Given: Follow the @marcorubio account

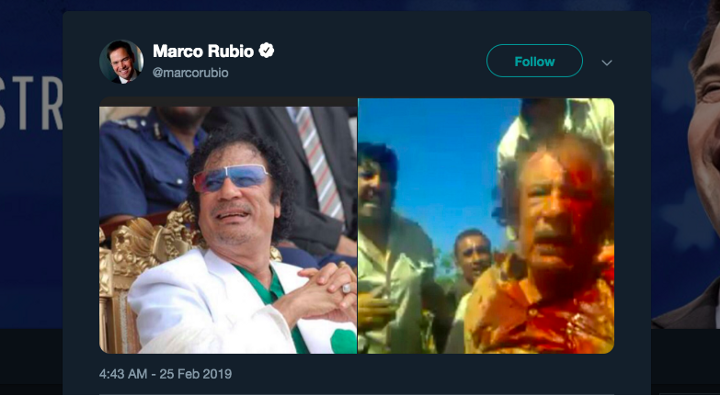Looking at the screenshot, I should pos(534,61).
